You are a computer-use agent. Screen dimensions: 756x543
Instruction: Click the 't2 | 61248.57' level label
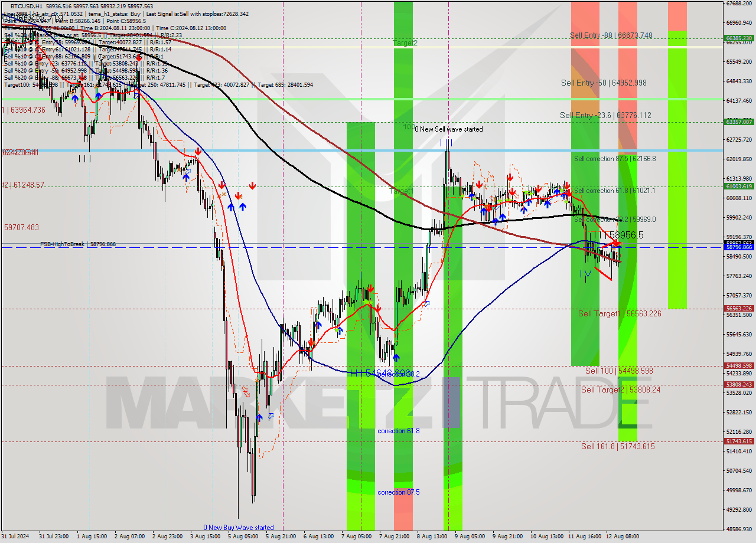tap(23, 185)
